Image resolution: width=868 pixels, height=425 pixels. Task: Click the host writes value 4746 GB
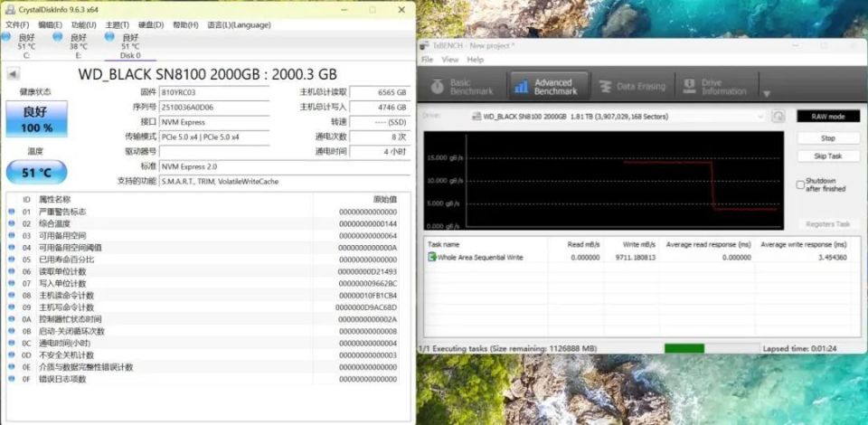point(381,107)
